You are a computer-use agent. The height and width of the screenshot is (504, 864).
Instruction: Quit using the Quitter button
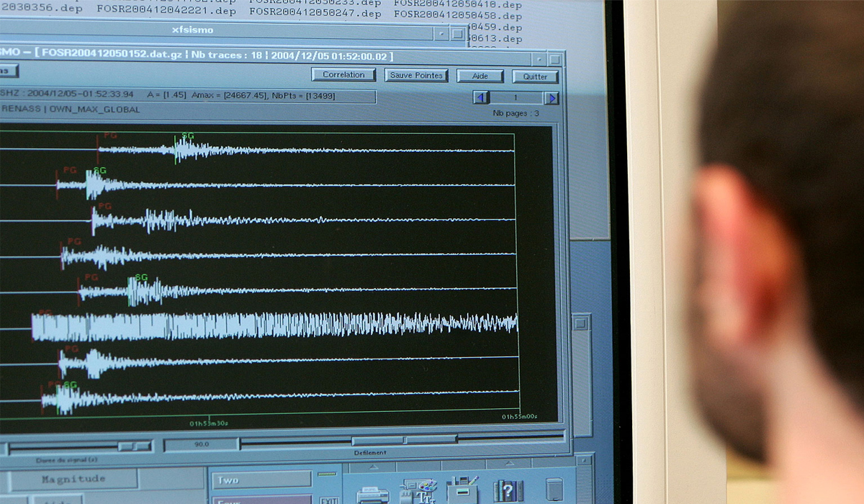tap(536, 77)
